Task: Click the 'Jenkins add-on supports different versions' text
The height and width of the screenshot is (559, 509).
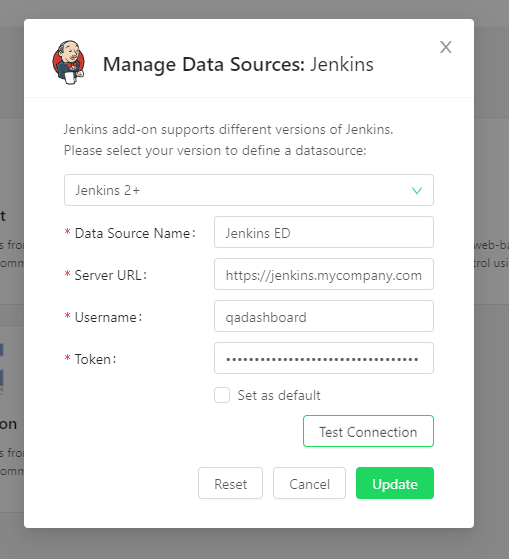Action: 228,129
